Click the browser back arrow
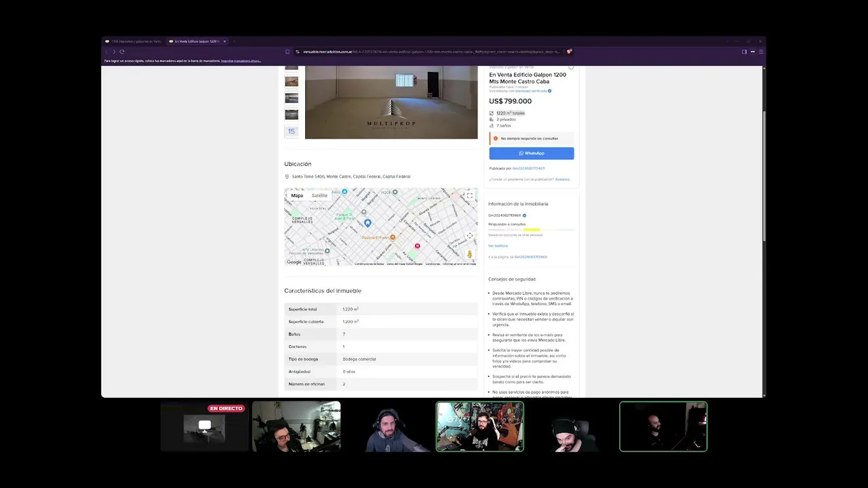Viewport: 868px width, 488px height. point(107,52)
